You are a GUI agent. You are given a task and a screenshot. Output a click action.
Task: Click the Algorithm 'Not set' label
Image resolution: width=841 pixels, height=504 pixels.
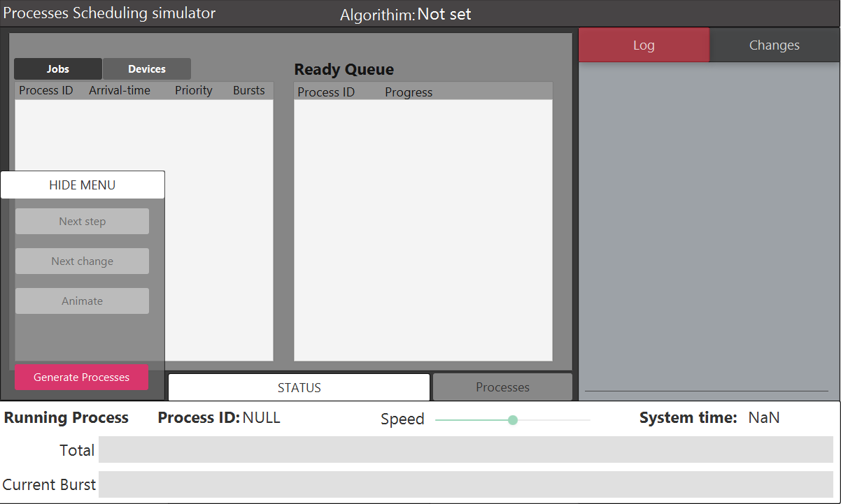(444, 15)
